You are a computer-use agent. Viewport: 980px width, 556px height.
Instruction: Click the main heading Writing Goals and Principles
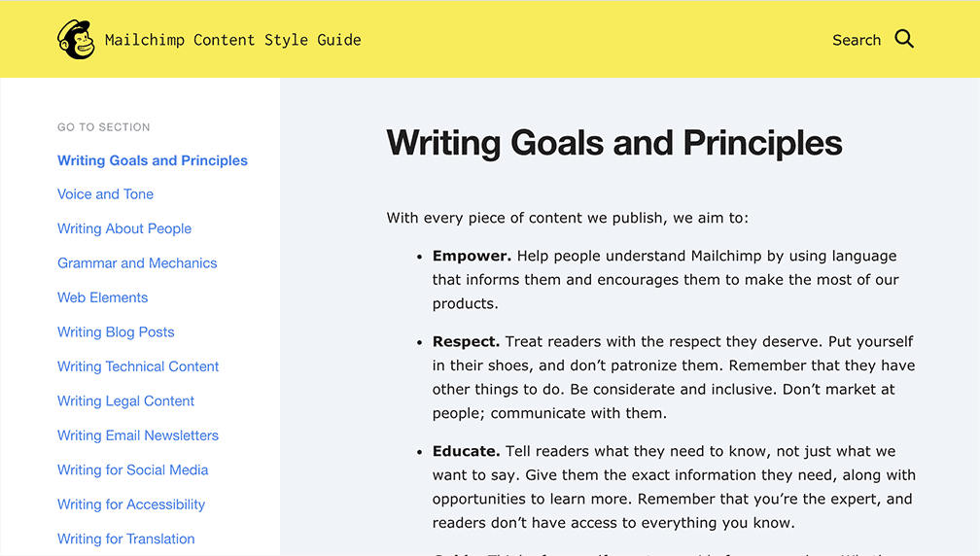click(614, 143)
